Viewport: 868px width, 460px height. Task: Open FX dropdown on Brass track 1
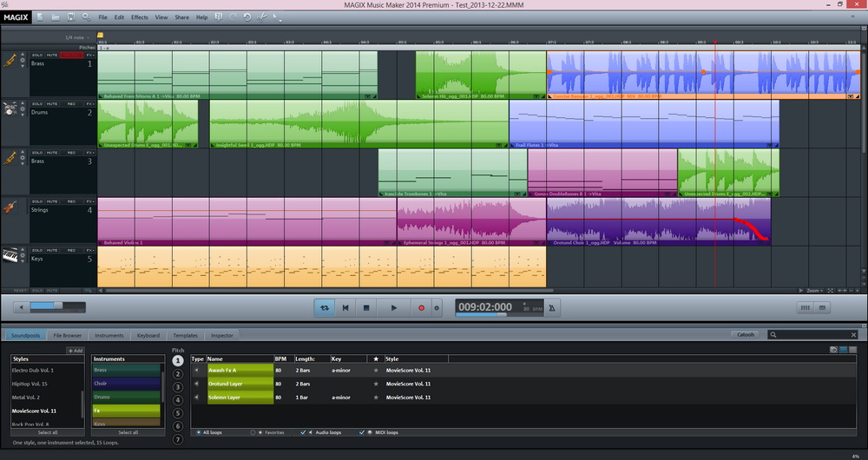[89, 55]
